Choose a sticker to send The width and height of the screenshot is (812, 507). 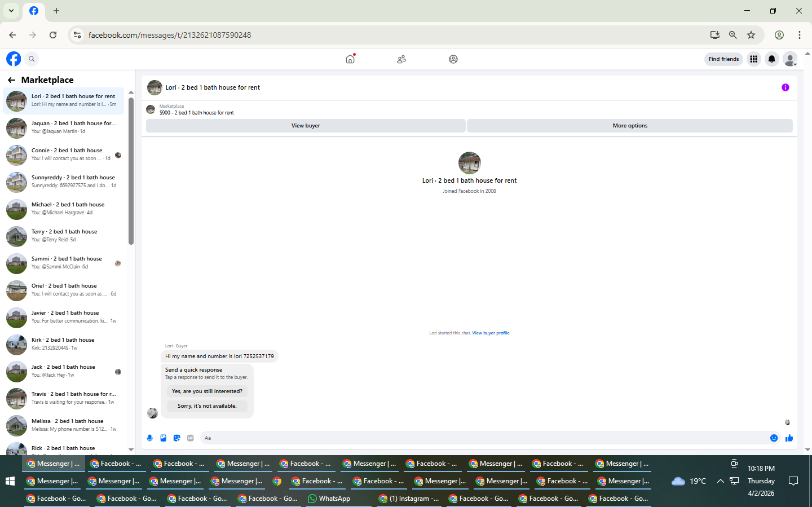tap(177, 438)
